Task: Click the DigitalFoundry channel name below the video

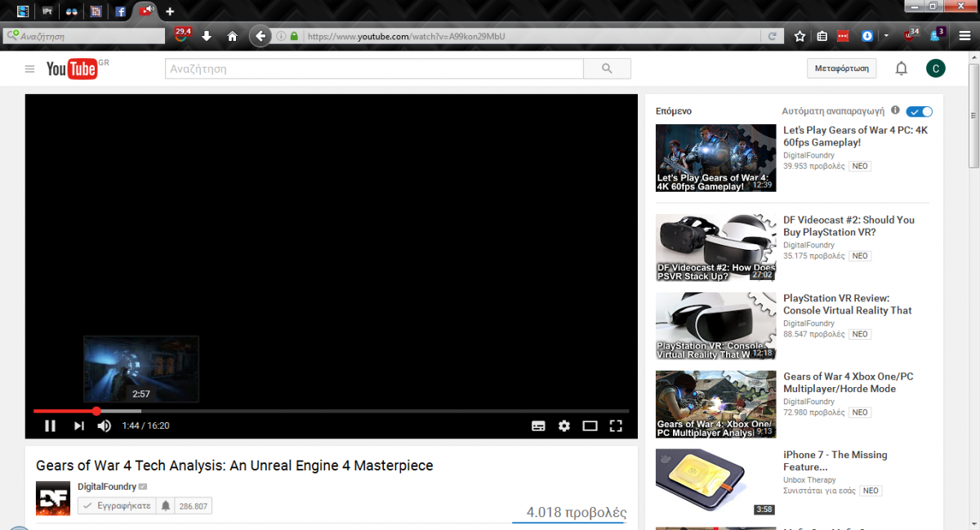Action: coord(107,487)
